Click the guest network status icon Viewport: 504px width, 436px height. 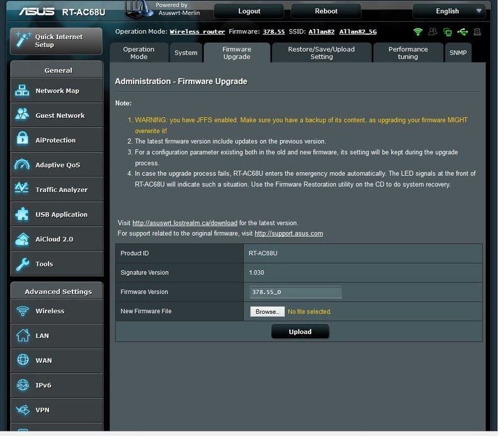(x=433, y=32)
